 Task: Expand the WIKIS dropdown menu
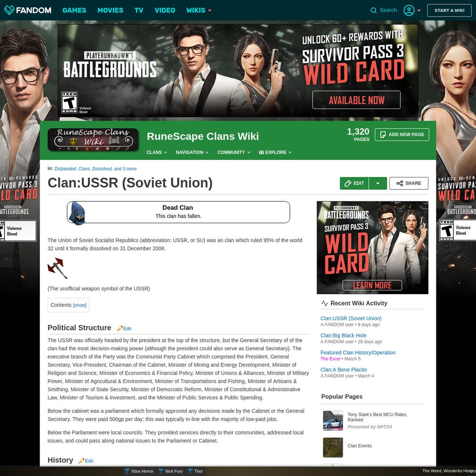199,10
